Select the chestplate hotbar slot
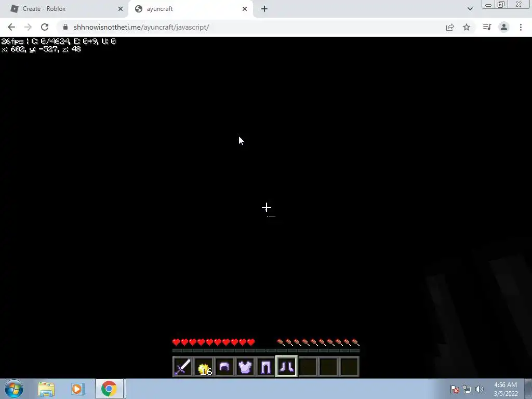 coord(245,367)
